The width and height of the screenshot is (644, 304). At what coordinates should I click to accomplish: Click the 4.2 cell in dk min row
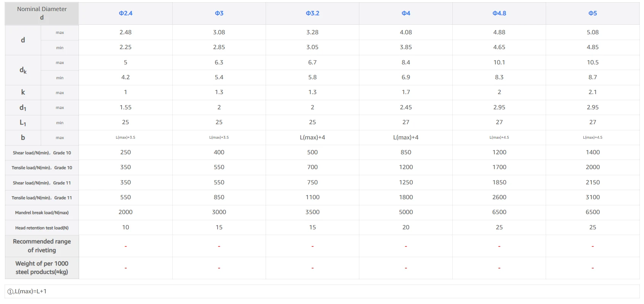point(125,77)
